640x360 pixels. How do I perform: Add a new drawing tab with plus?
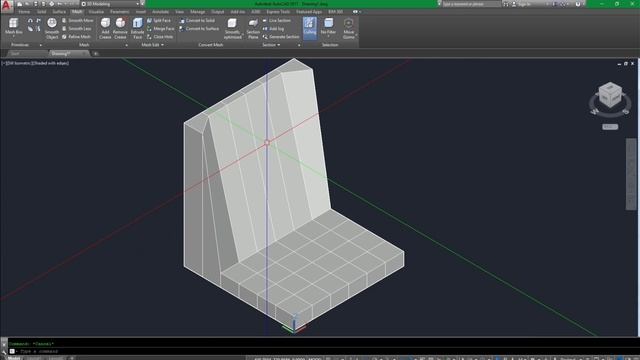coord(96,53)
